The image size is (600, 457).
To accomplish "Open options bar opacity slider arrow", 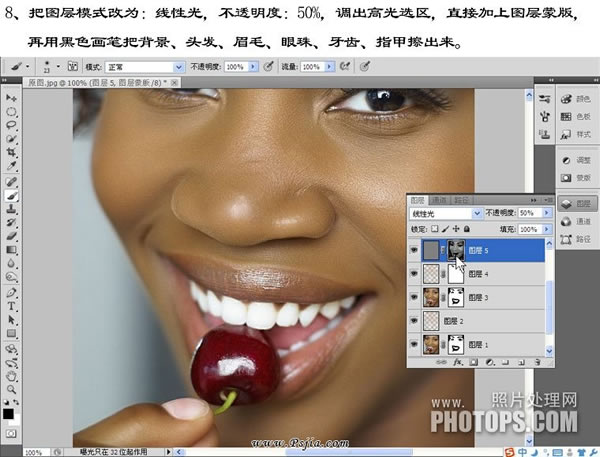I will click(253, 67).
